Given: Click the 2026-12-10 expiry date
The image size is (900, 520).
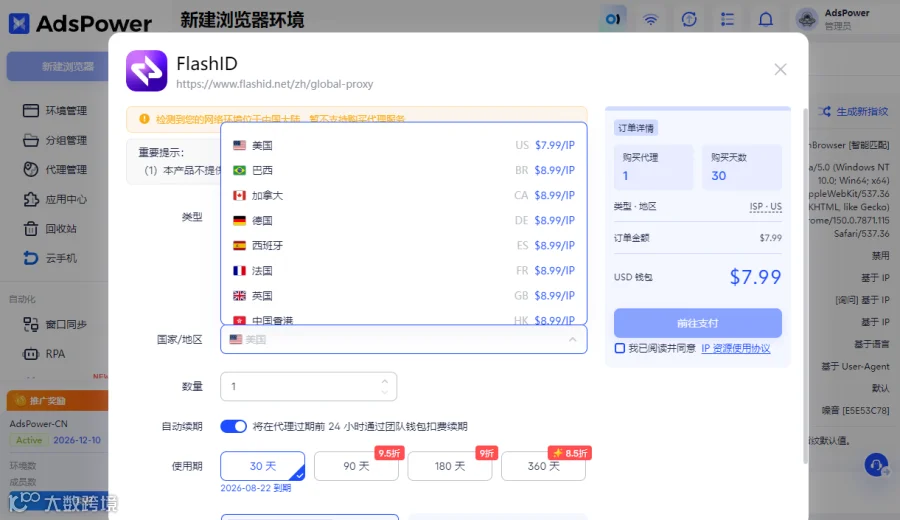Looking at the screenshot, I should click(x=77, y=440).
